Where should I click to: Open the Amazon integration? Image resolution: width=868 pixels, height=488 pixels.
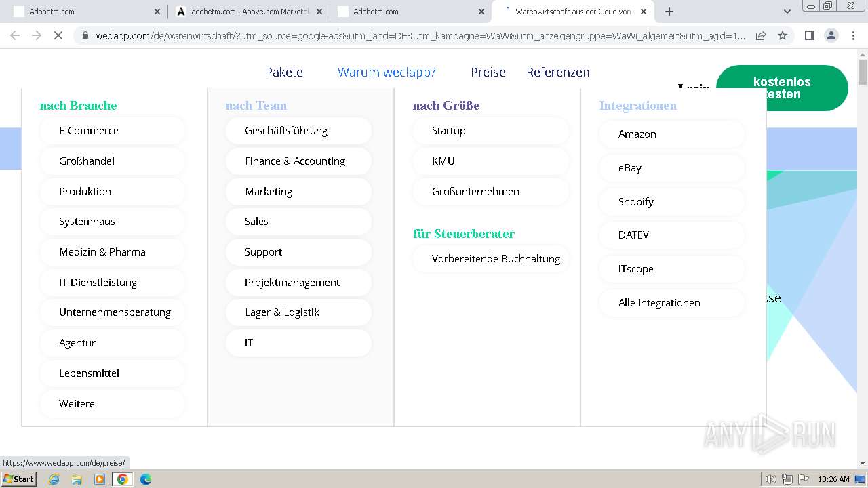point(672,134)
